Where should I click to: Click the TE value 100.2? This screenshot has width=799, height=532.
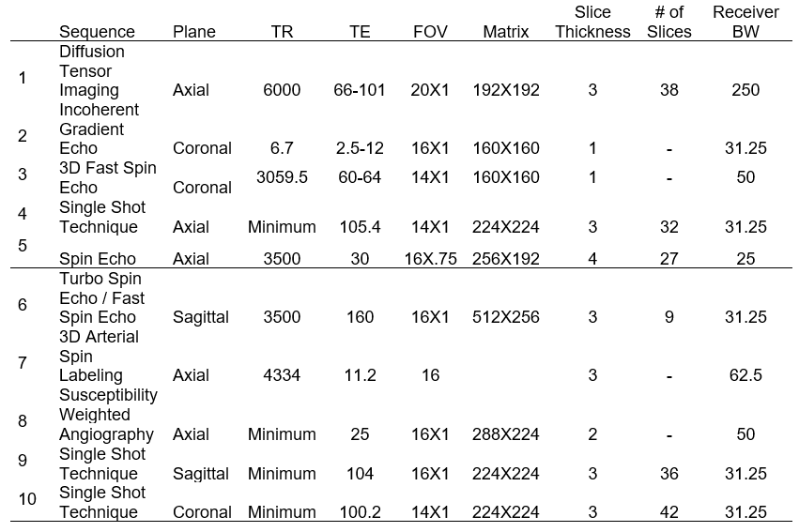tap(360, 512)
